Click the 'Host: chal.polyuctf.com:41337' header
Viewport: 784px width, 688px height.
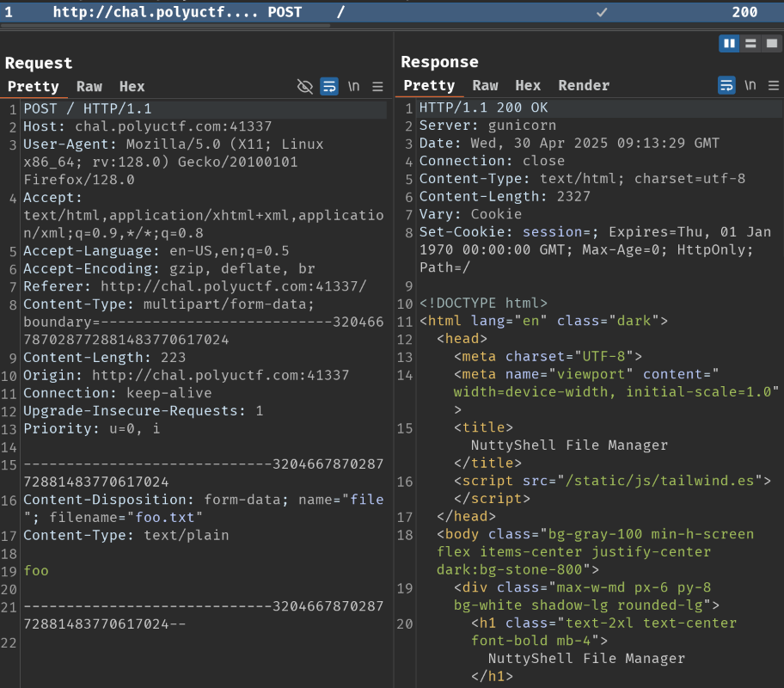(148, 126)
